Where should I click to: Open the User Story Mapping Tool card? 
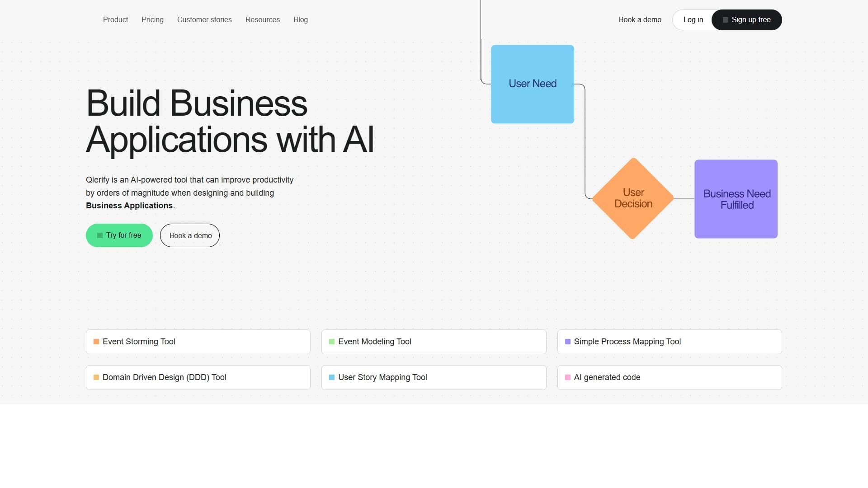tap(434, 377)
